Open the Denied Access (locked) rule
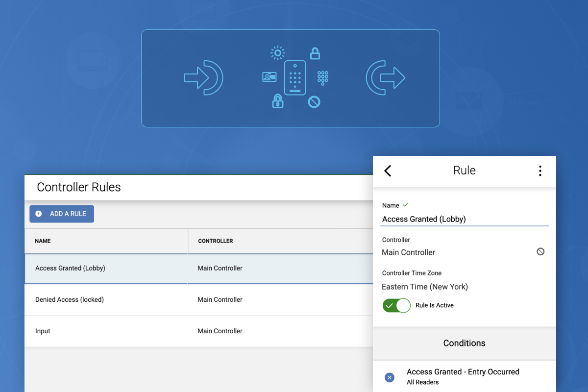The height and width of the screenshot is (392, 588). pyautogui.click(x=70, y=299)
